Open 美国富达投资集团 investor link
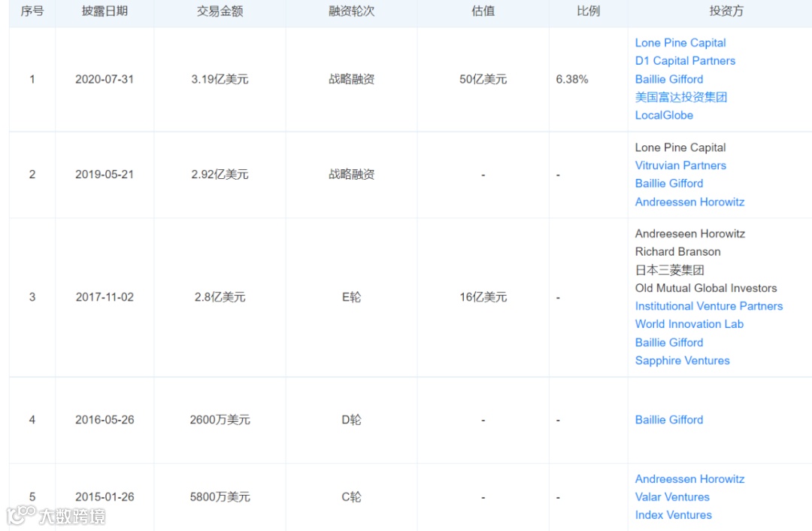This screenshot has height=531, width=812. tap(681, 97)
